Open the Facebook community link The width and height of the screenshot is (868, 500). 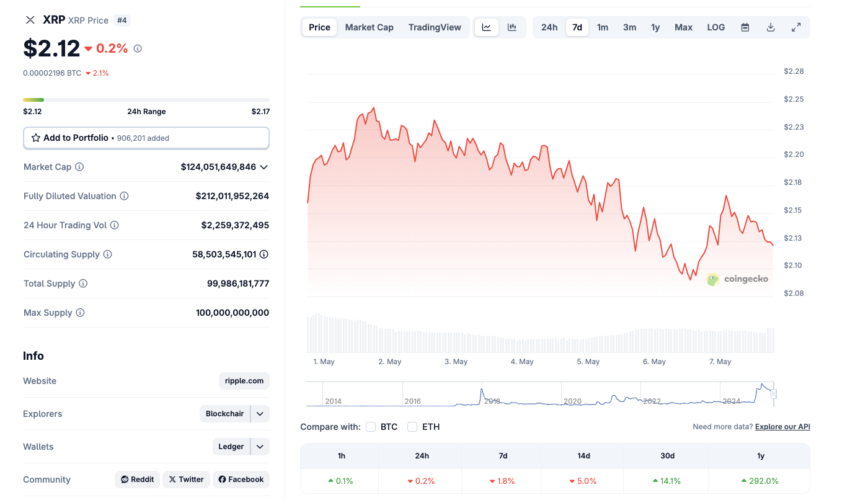point(241,480)
